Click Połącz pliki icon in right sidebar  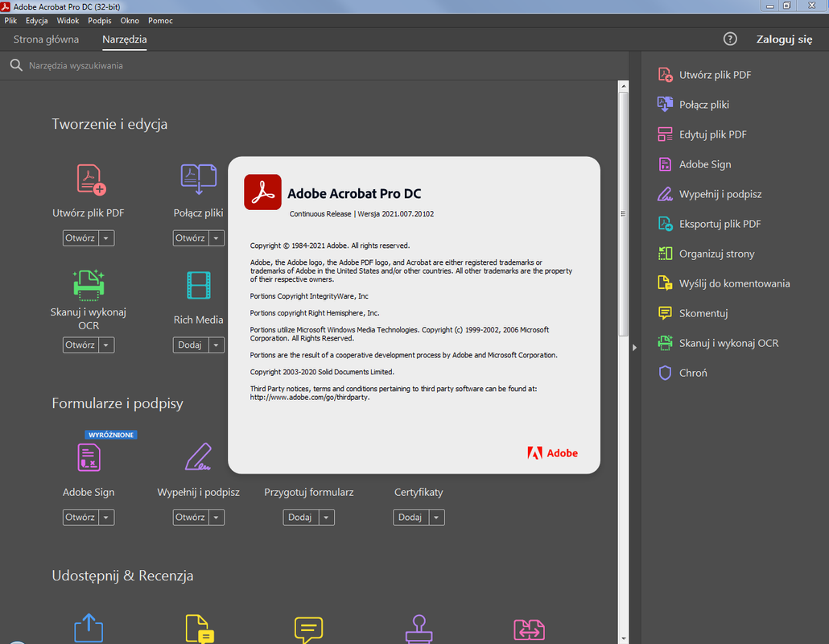point(665,104)
